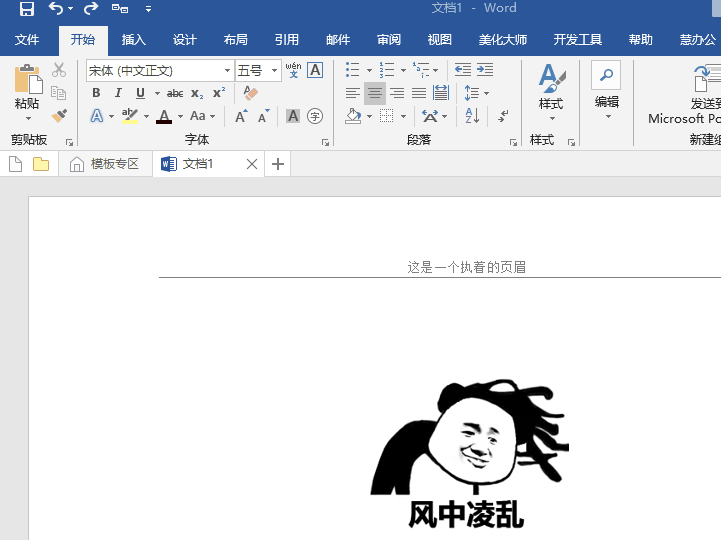Open the 文件 menu

pyautogui.click(x=27, y=40)
